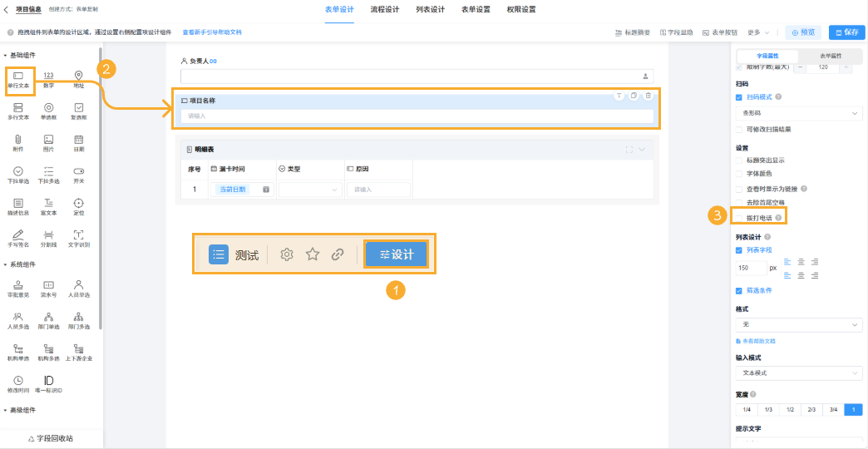Select the 多行文本 multi-line text component
The image size is (868, 449).
(18, 111)
